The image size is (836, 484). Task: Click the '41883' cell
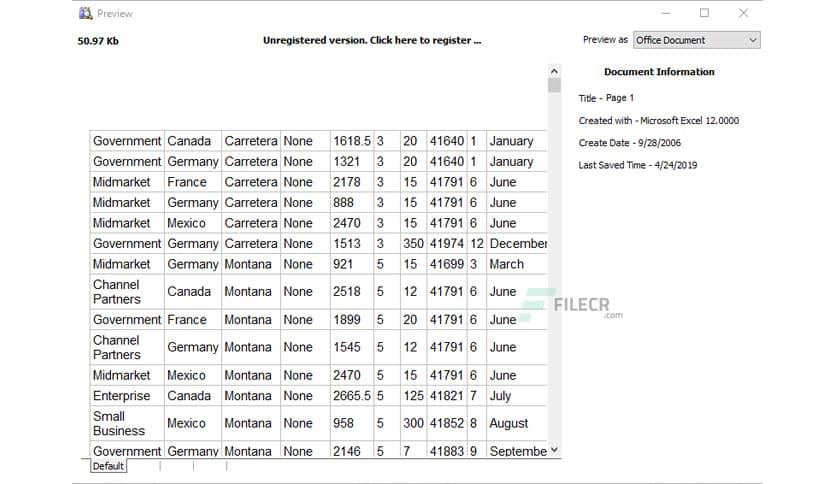click(447, 450)
